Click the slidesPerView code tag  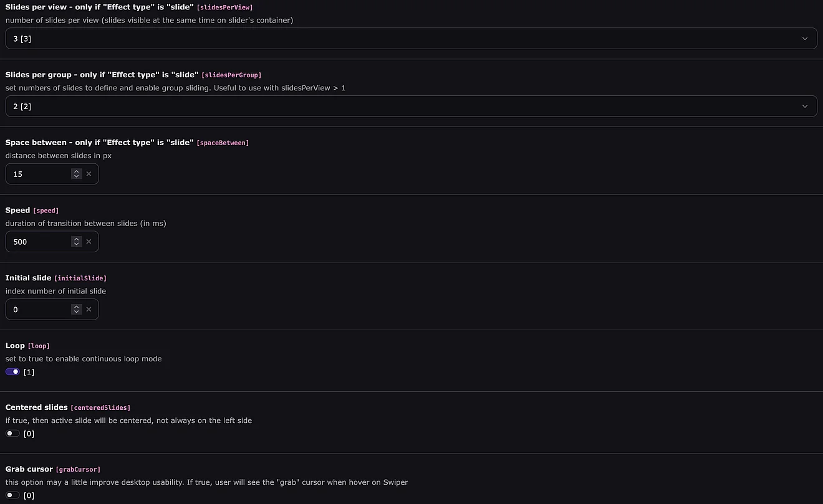224,7
